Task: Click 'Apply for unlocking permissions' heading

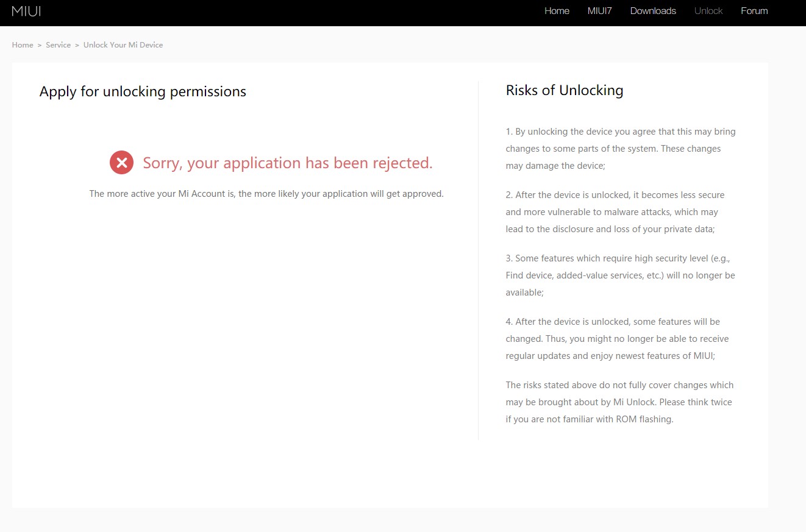Action: click(143, 91)
